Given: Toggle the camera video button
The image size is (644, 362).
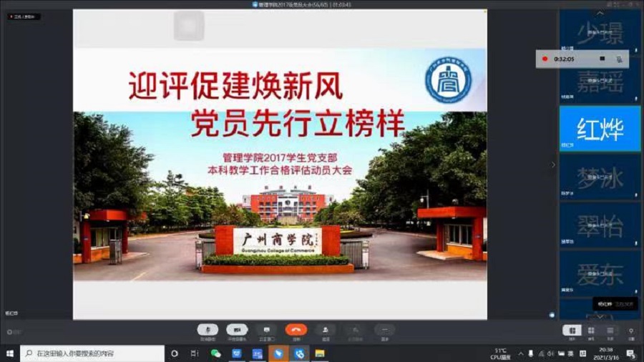Looking at the screenshot, I should coord(237,330).
